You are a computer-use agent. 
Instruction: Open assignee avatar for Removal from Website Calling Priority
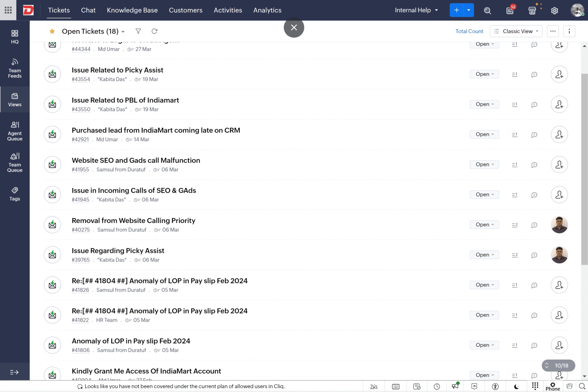[x=559, y=225]
